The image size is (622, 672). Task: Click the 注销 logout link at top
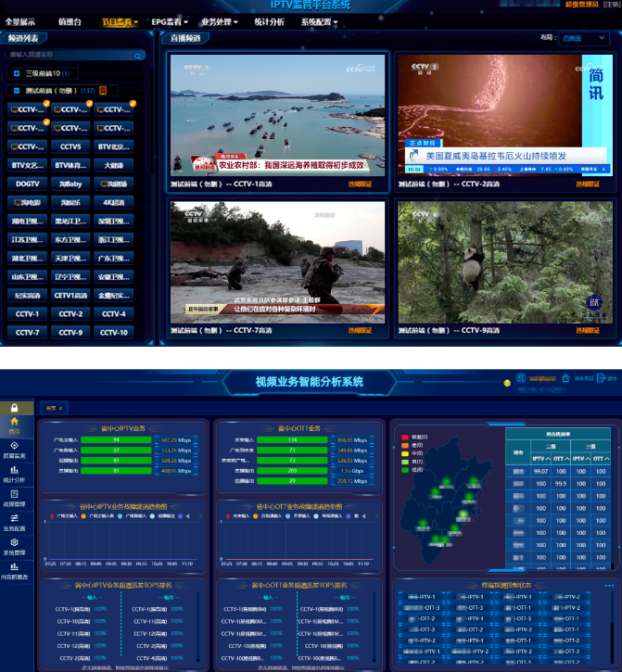tap(611, 5)
